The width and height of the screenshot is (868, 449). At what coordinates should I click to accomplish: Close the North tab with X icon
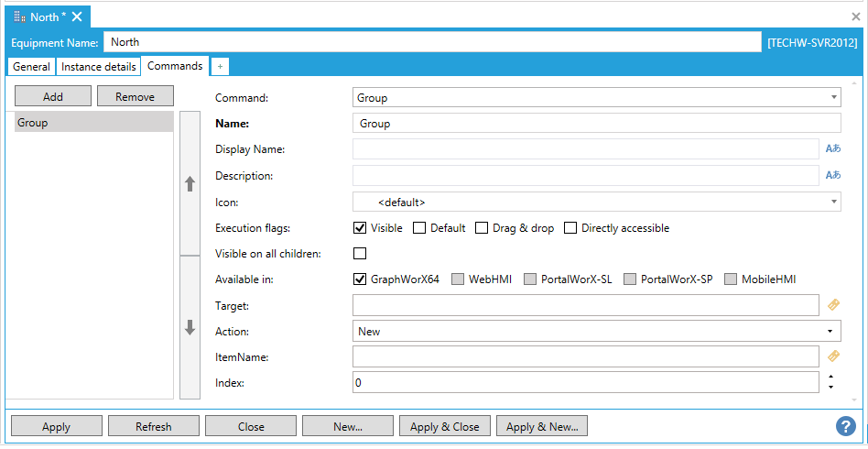(77, 16)
